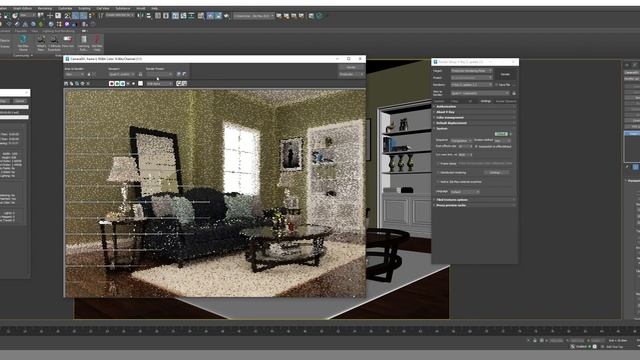640x360 pixels.
Task: Open What's New ribbon icon
Action: click(x=41, y=43)
